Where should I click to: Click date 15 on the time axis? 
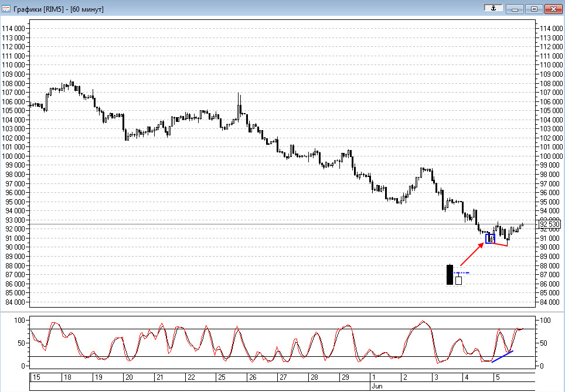(36, 377)
